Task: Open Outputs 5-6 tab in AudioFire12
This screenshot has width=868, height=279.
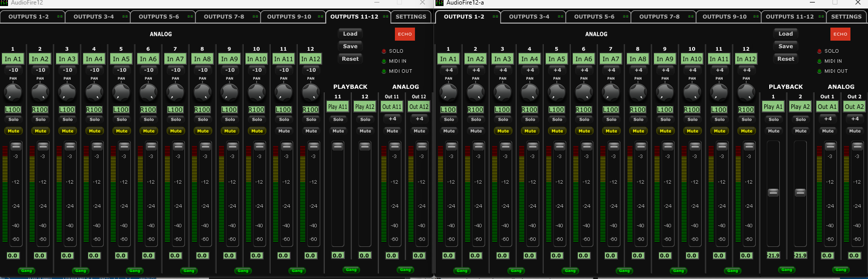Action: tap(163, 17)
